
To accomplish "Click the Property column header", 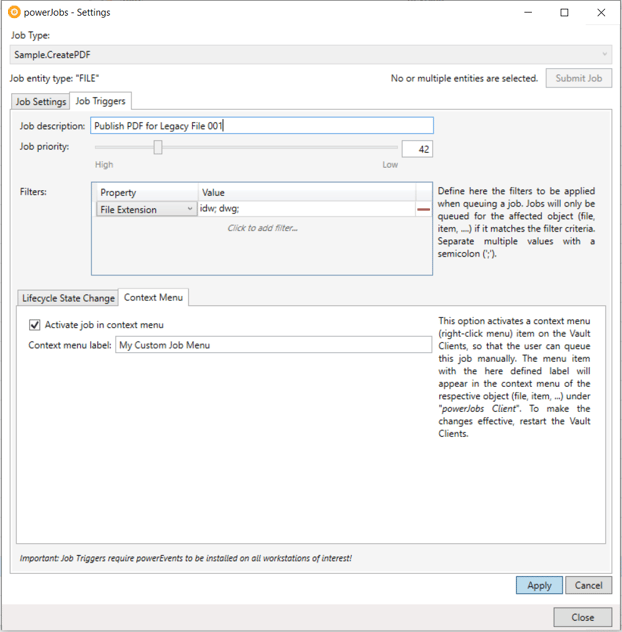I will 147,193.
